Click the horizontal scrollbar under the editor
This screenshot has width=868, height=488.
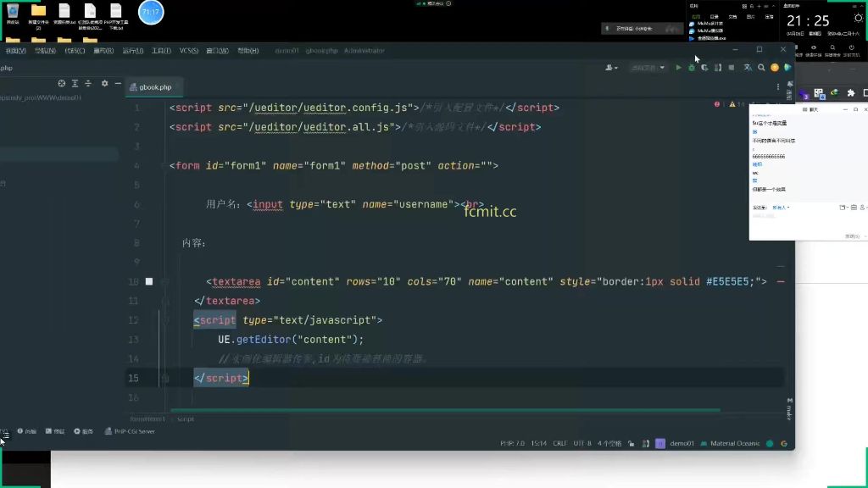(x=445, y=410)
